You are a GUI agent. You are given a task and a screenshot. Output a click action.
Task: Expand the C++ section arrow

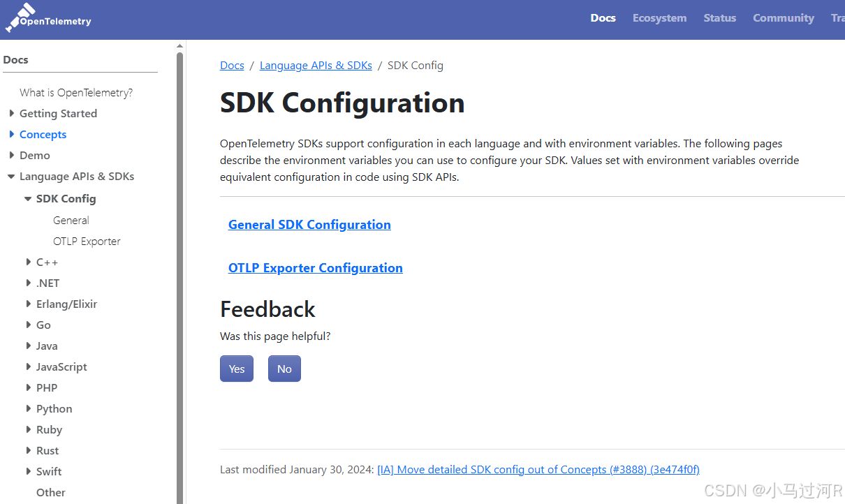(29, 262)
